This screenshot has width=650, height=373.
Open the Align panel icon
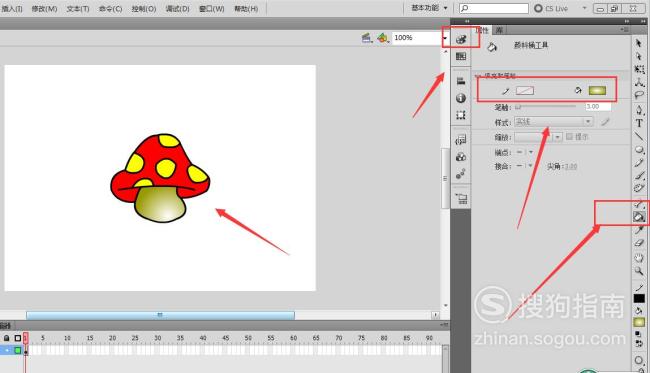click(461, 81)
